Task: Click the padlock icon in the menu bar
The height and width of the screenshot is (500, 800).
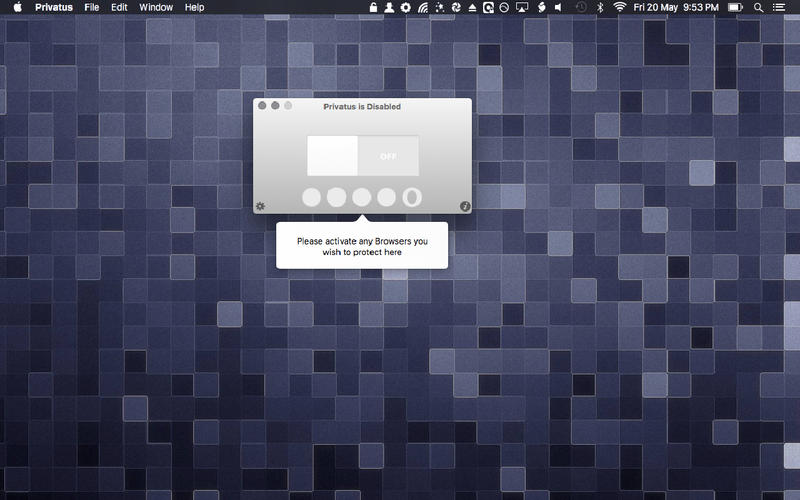Action: pos(373,7)
